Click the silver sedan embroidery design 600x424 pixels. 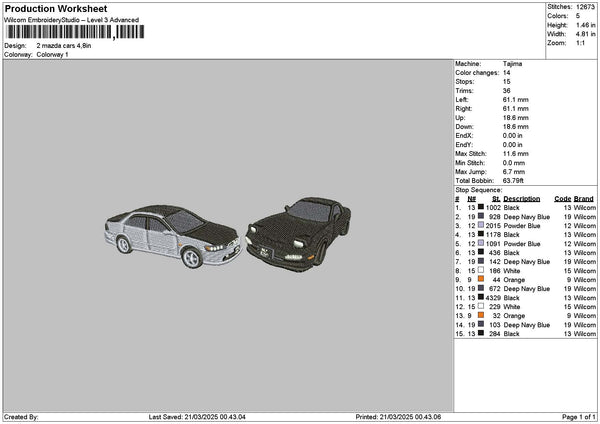coord(172,236)
